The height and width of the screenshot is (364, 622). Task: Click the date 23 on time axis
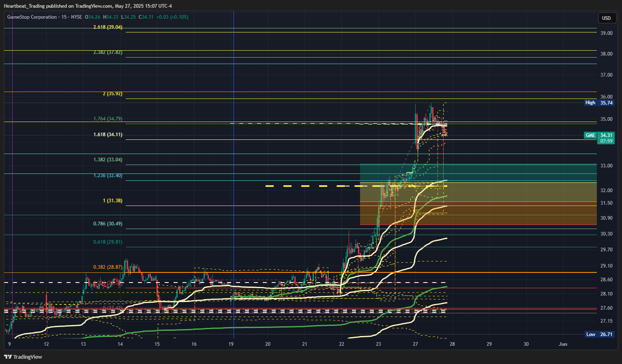tap(378, 344)
